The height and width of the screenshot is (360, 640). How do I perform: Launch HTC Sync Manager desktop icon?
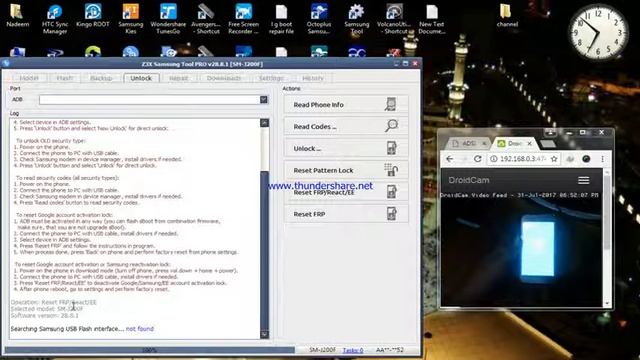click(55, 19)
